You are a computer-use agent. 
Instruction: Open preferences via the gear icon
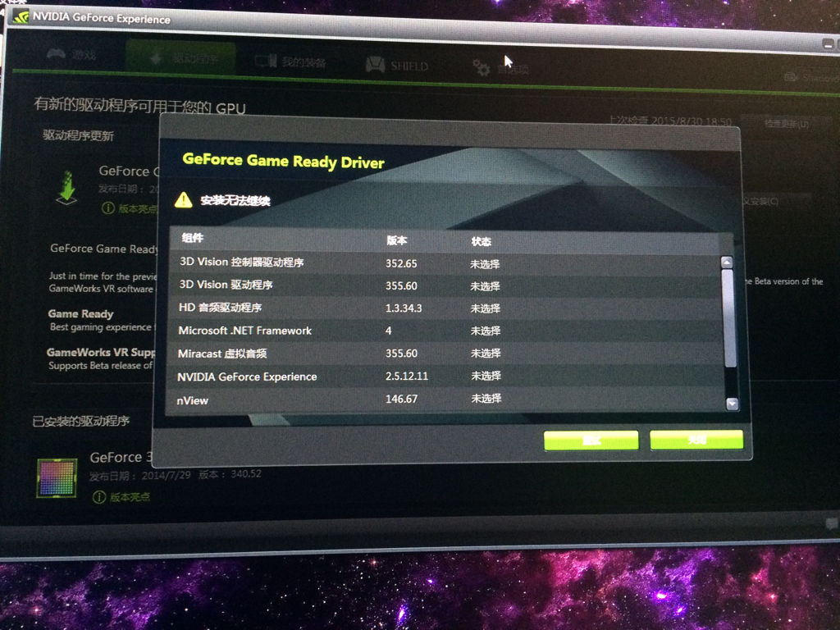pos(481,67)
